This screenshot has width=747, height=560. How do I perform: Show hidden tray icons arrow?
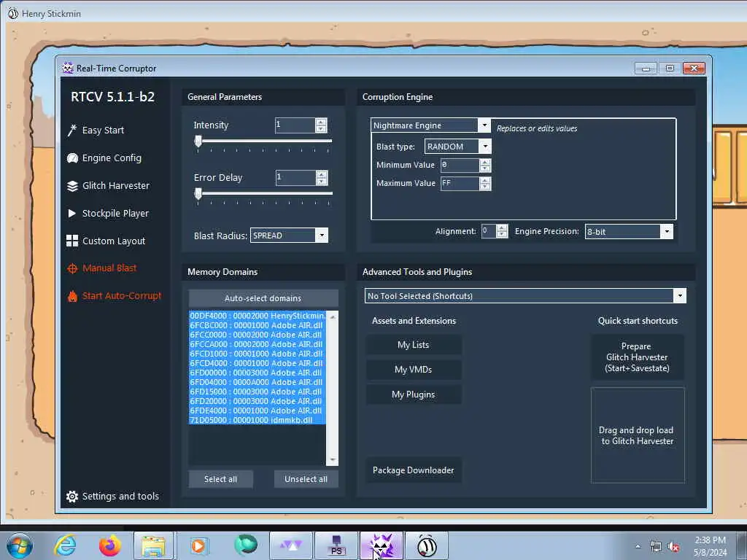point(638,547)
